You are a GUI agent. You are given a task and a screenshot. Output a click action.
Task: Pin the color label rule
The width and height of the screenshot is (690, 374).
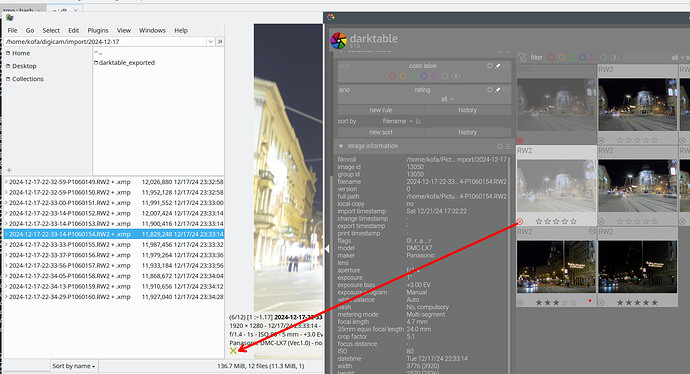pyautogui.click(x=498, y=66)
